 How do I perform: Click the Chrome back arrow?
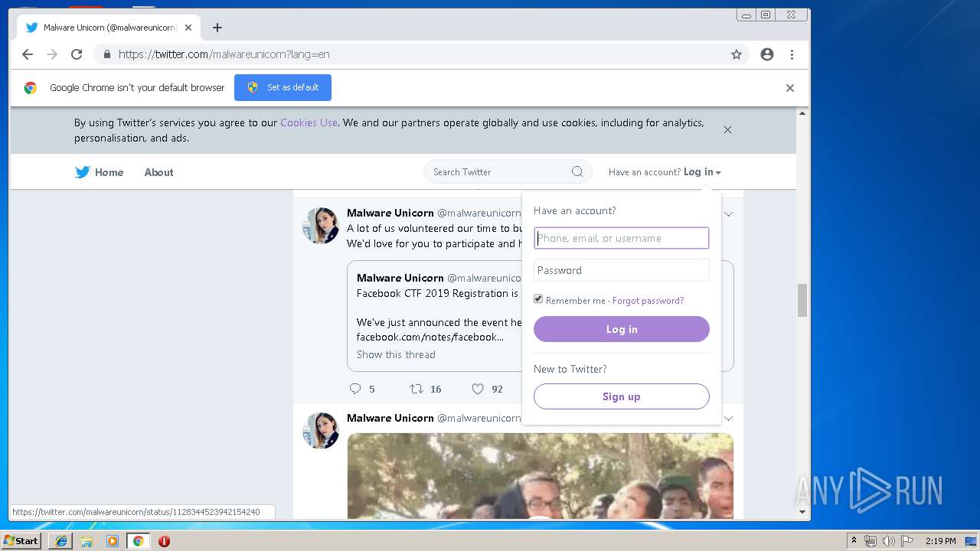(x=28, y=54)
